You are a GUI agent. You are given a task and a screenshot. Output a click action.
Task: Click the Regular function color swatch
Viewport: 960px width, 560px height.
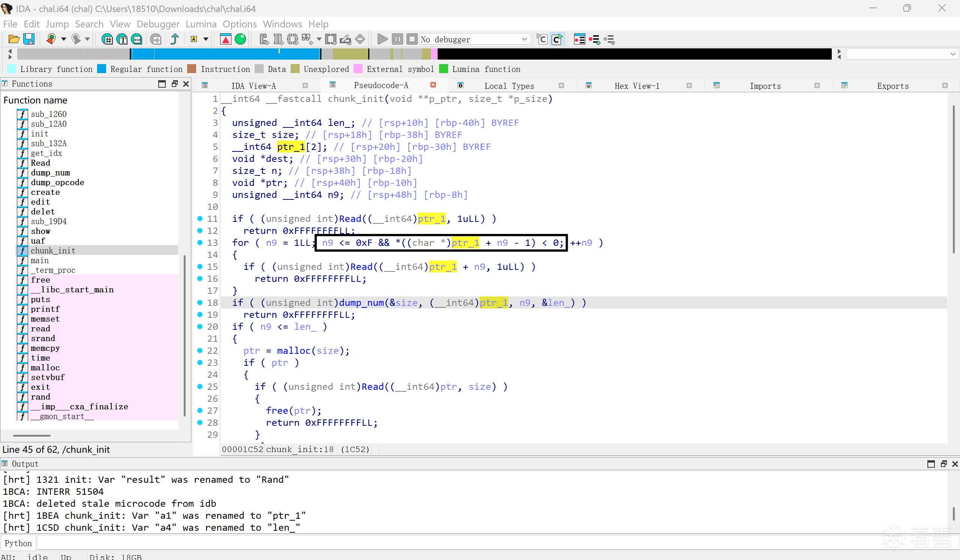click(102, 69)
